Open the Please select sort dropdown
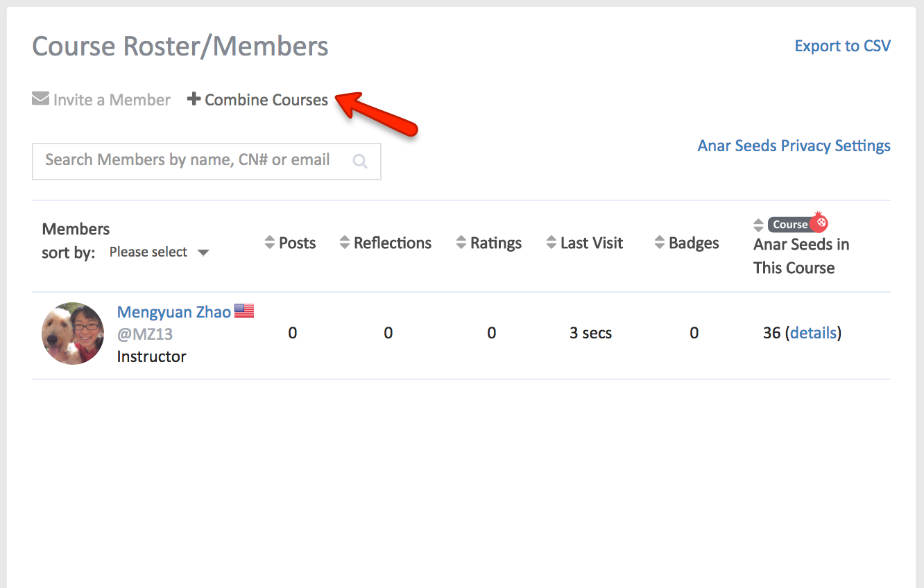924x588 pixels. (148, 252)
